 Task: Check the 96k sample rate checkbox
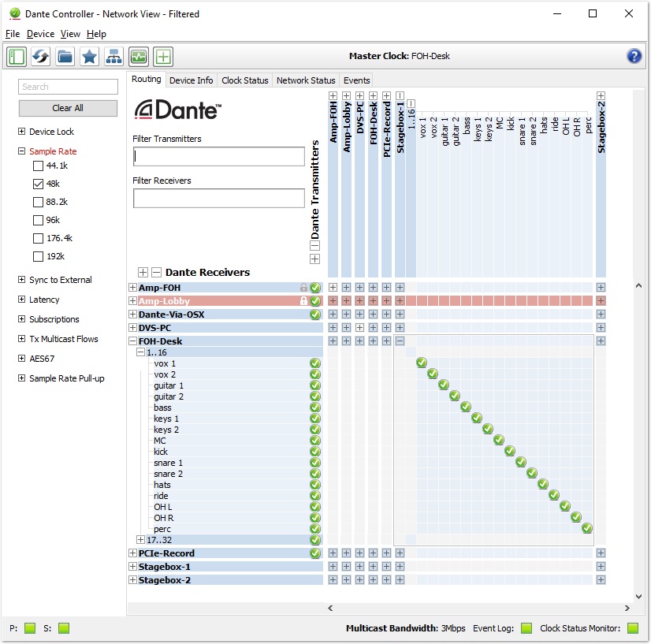pos(38,220)
